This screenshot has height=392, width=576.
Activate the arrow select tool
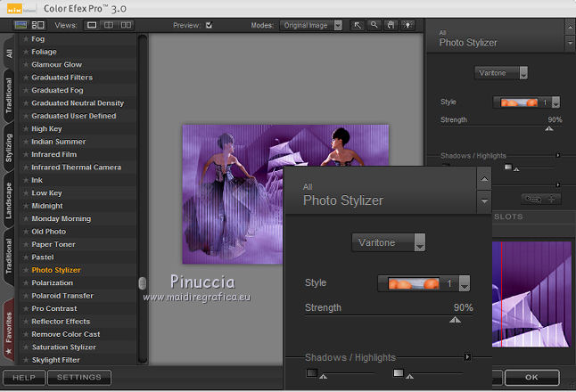358,25
